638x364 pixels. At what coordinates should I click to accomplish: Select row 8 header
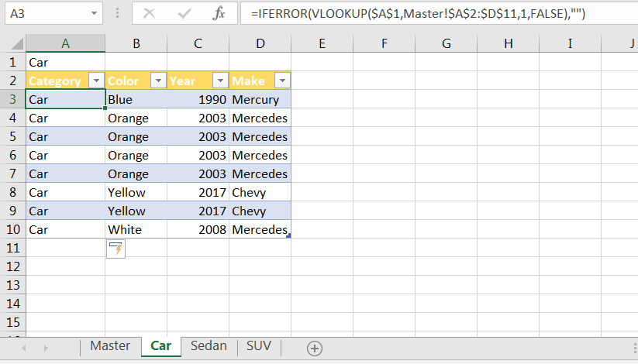[13, 192]
